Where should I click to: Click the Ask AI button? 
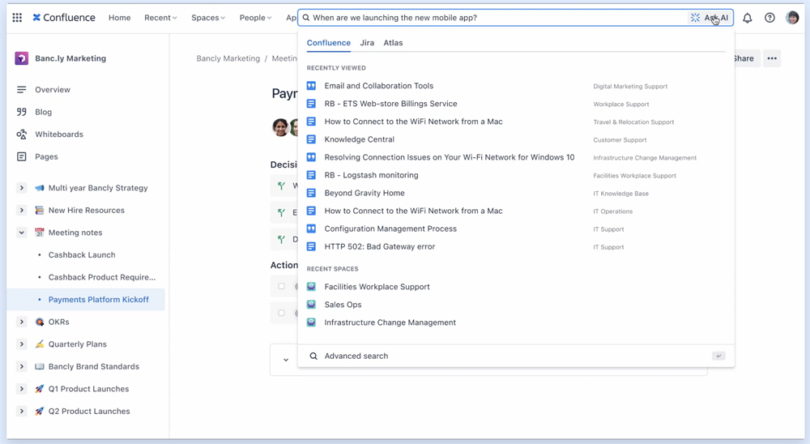(x=710, y=18)
